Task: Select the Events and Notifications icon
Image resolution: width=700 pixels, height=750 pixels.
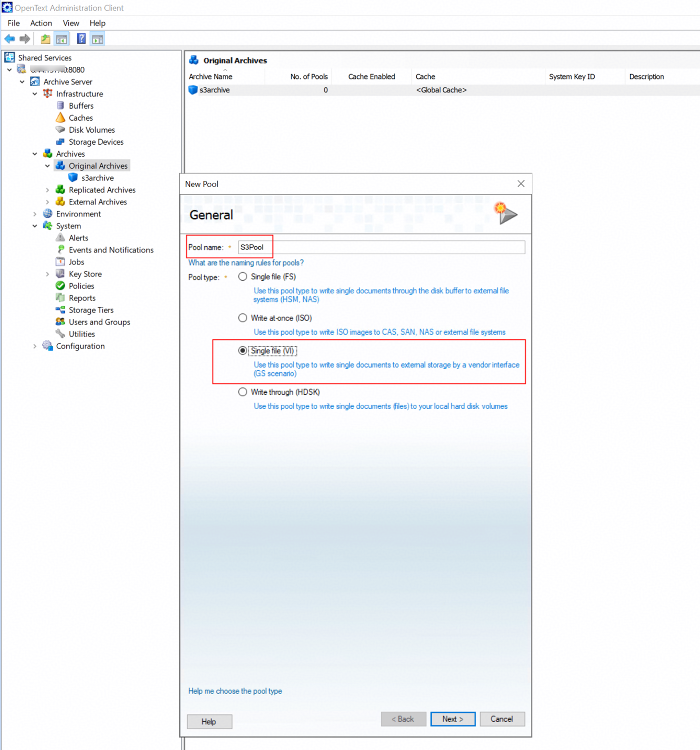Action: click(x=61, y=250)
